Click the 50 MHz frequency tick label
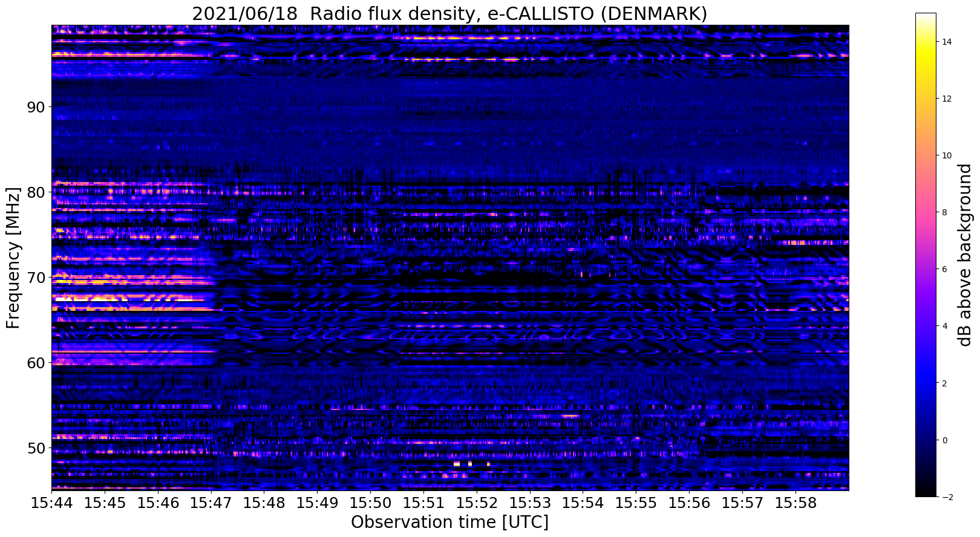Image resolution: width=980 pixels, height=537 pixels. point(36,448)
